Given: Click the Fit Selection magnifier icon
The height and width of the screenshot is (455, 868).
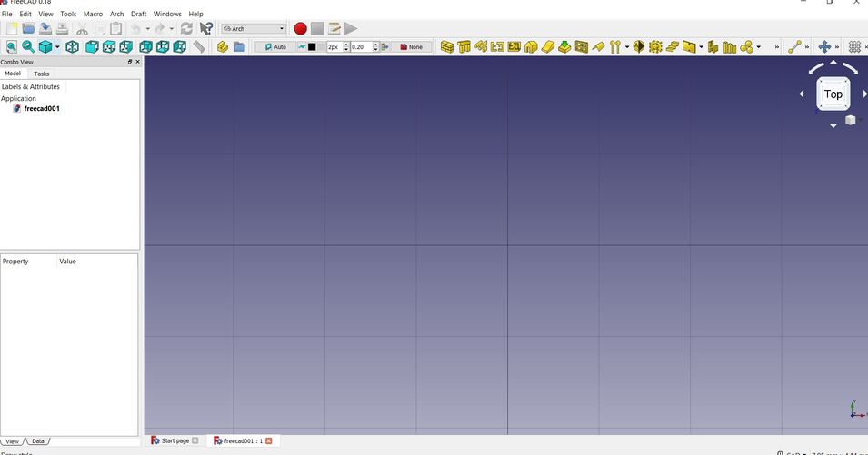Looking at the screenshot, I should (27, 47).
